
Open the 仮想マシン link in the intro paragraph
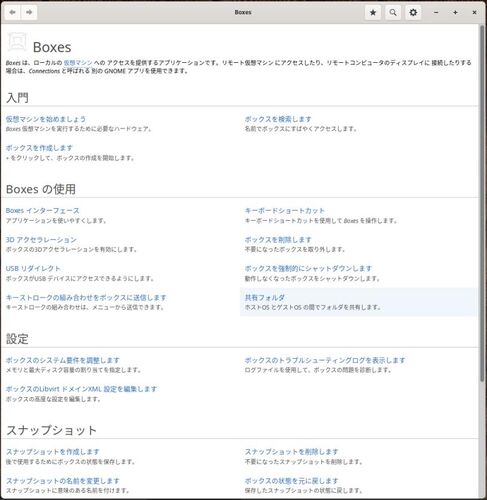tap(78, 62)
